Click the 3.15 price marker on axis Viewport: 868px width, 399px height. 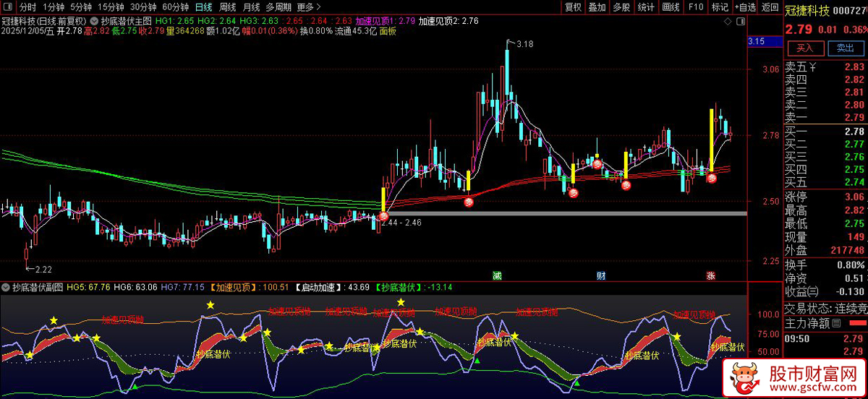(x=757, y=41)
